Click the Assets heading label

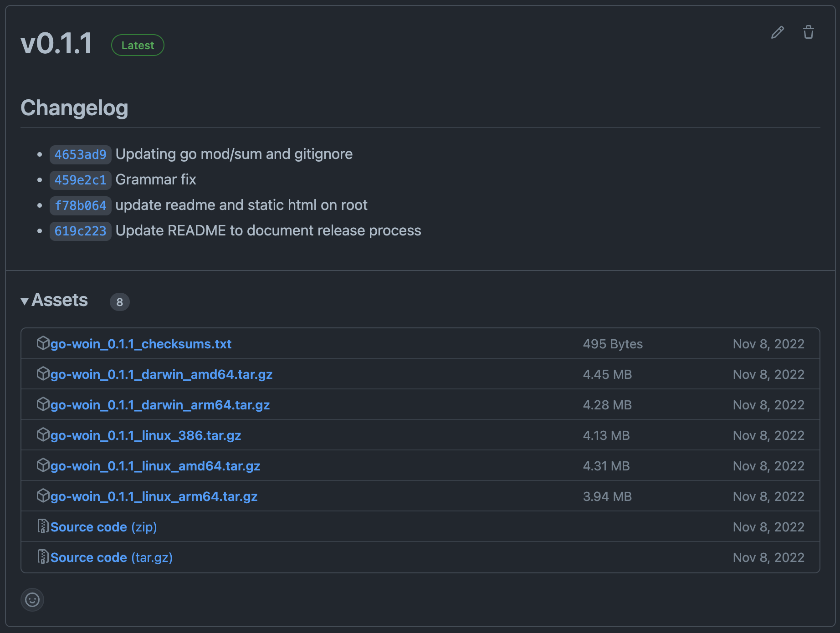pos(60,300)
